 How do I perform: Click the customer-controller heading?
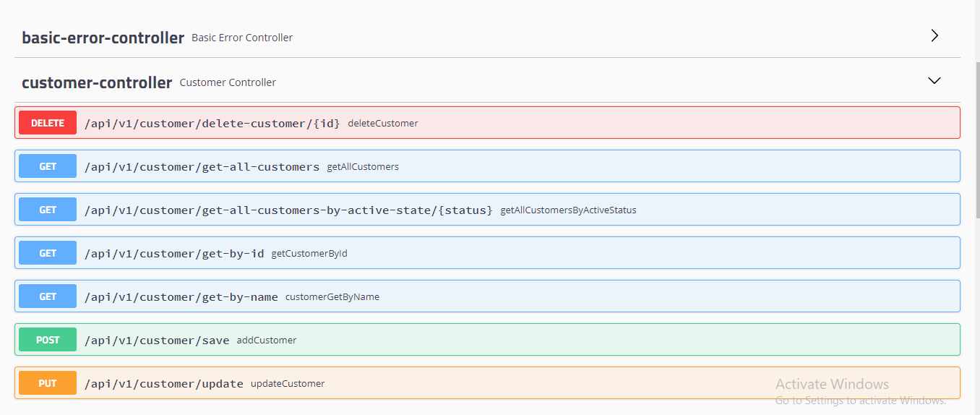point(97,82)
